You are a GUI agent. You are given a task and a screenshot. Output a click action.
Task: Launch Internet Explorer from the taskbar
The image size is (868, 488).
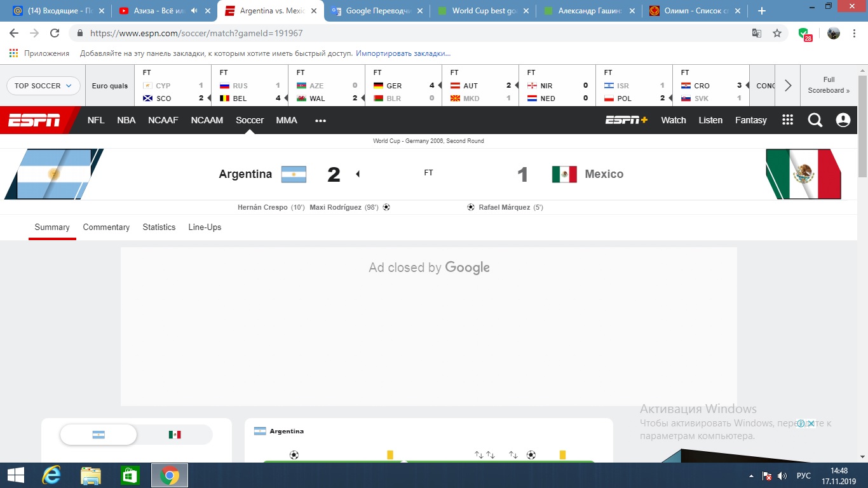[x=51, y=475]
